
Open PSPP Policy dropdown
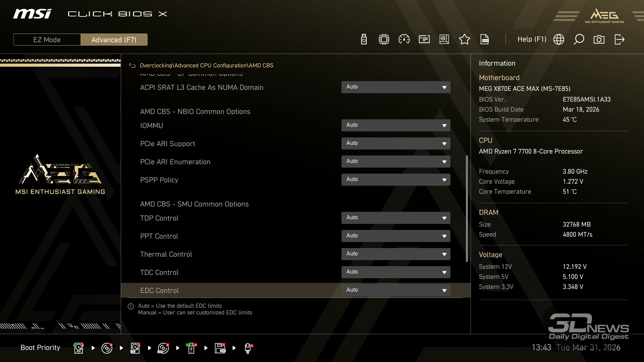pyautogui.click(x=395, y=180)
